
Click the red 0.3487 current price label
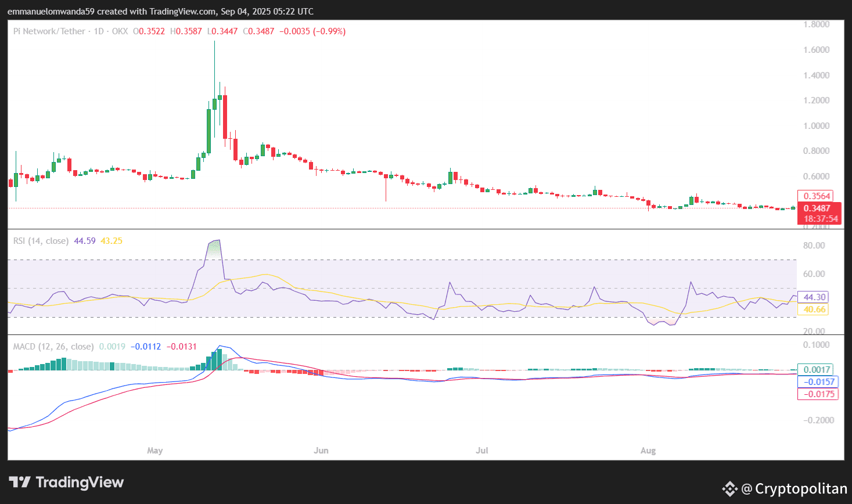pos(817,208)
